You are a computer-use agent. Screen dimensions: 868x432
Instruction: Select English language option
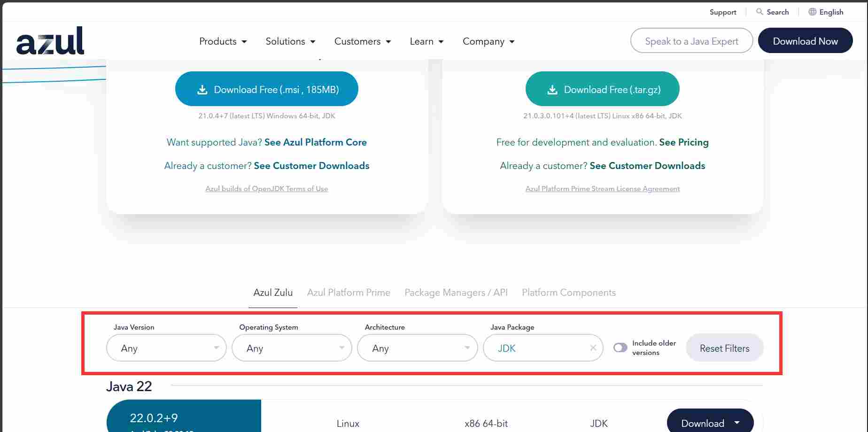click(x=831, y=12)
